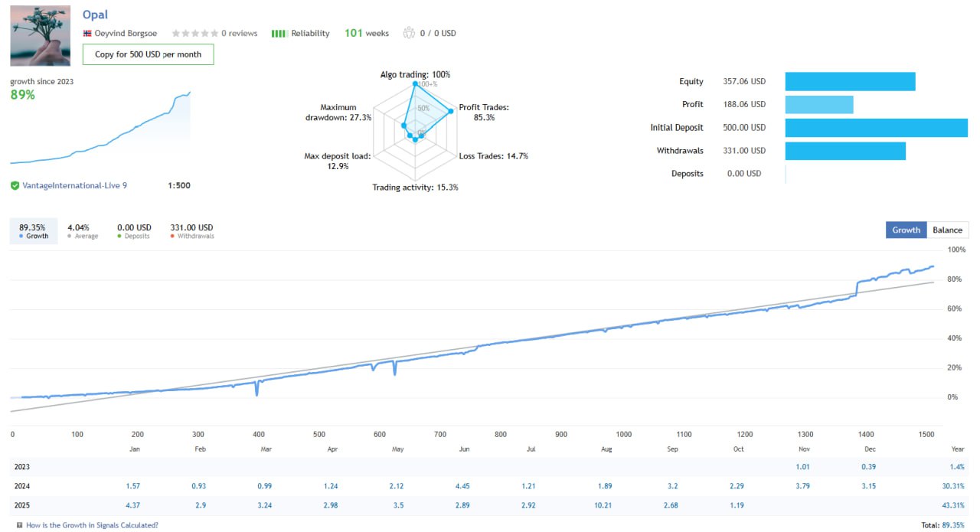Toggle the Withdrawals legend series
The width and height of the screenshot is (980, 532).
[191, 231]
